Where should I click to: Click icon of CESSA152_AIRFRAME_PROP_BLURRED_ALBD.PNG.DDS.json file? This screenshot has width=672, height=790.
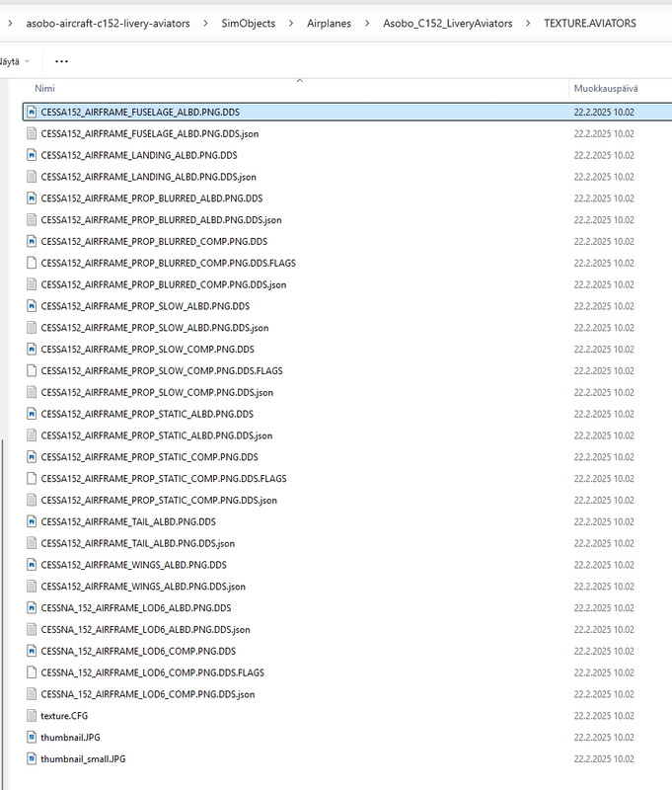coord(32,219)
